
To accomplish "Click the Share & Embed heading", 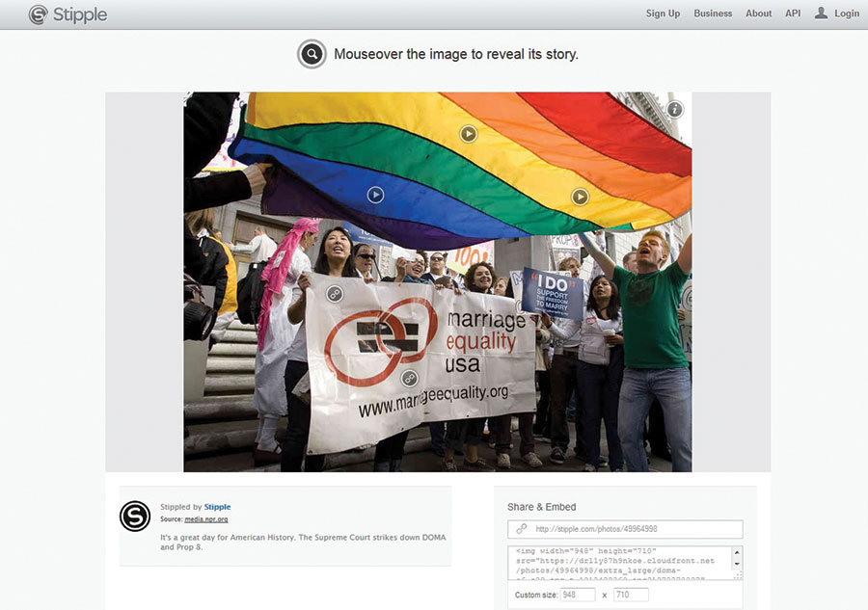I will 541,507.
